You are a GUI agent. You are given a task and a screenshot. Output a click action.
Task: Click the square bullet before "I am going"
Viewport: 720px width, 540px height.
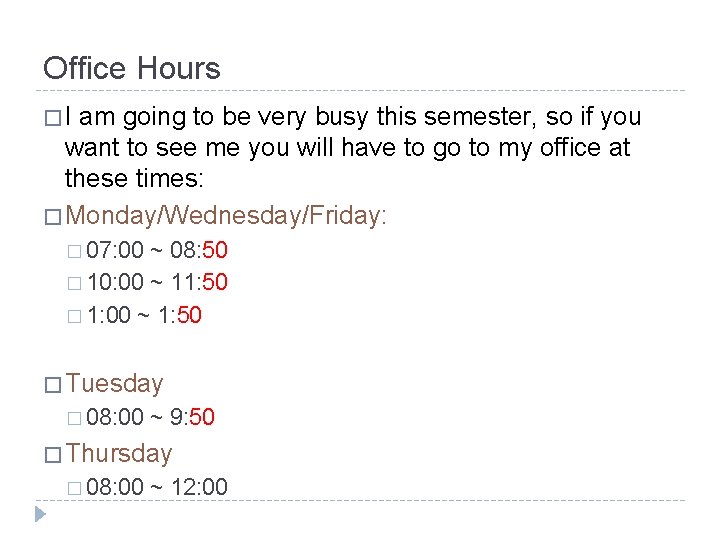click(51, 118)
